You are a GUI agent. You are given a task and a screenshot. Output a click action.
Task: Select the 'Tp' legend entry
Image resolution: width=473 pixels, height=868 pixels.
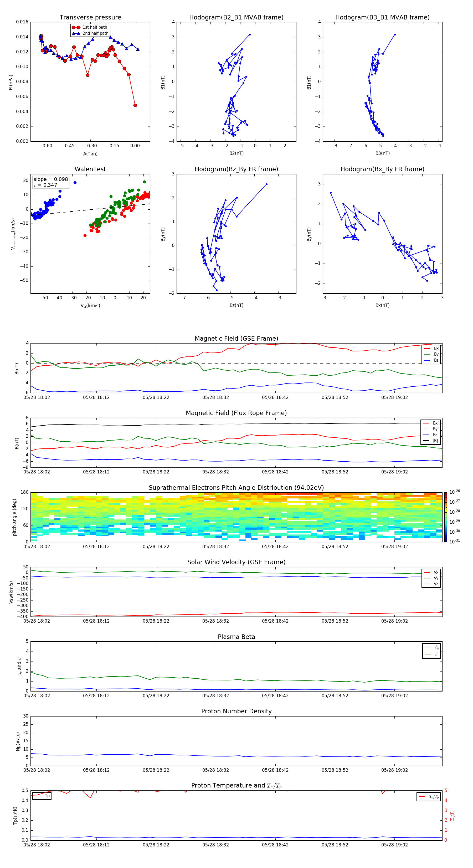tap(42, 796)
